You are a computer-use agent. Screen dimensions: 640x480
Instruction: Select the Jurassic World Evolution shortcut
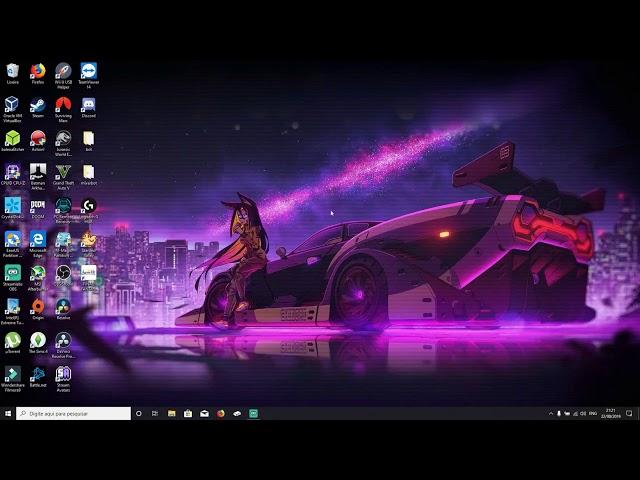pyautogui.click(x=63, y=143)
